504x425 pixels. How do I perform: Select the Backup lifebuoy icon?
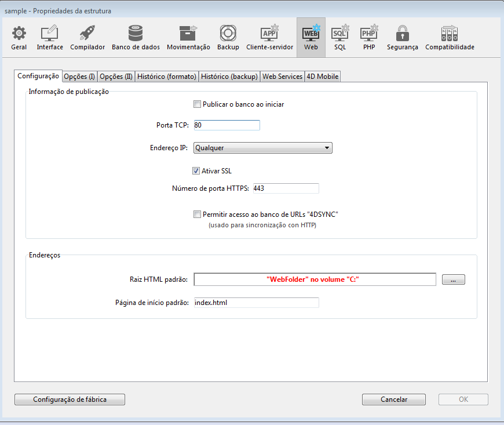click(x=228, y=38)
